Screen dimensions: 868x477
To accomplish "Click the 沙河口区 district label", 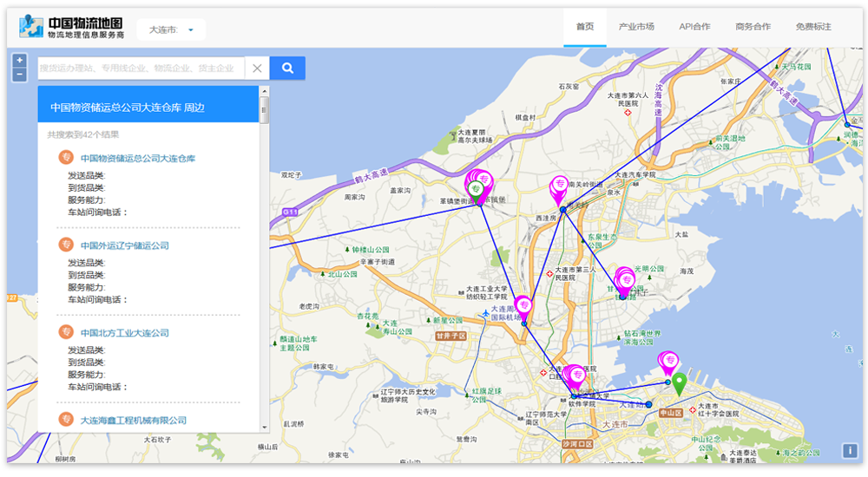I will click(x=578, y=444).
